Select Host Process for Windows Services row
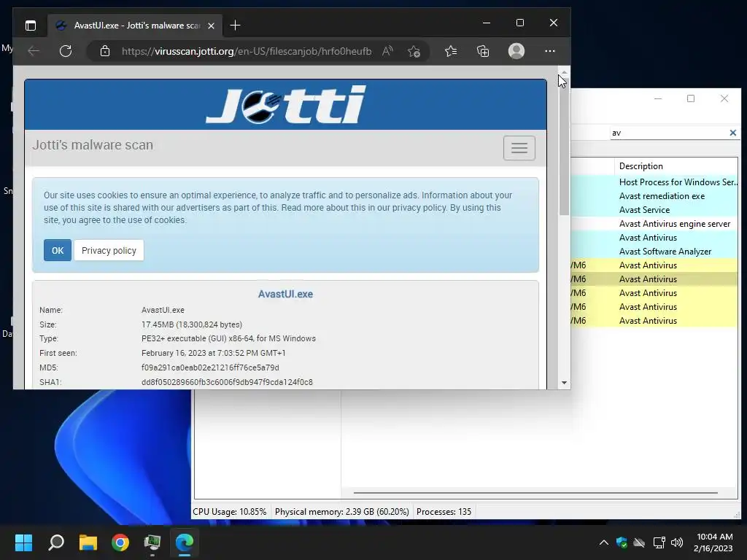The image size is (747, 560). pos(654,182)
